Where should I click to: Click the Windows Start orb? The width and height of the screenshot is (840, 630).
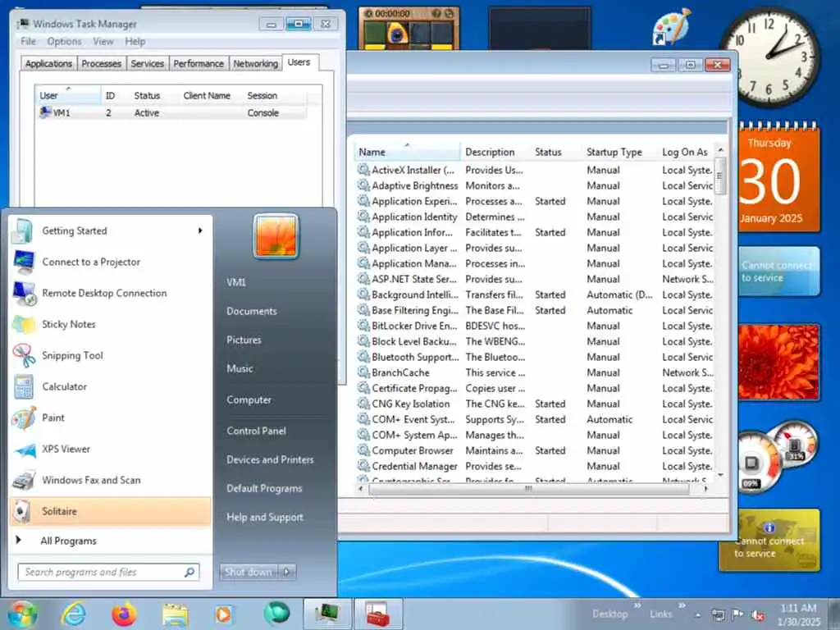(x=22, y=614)
